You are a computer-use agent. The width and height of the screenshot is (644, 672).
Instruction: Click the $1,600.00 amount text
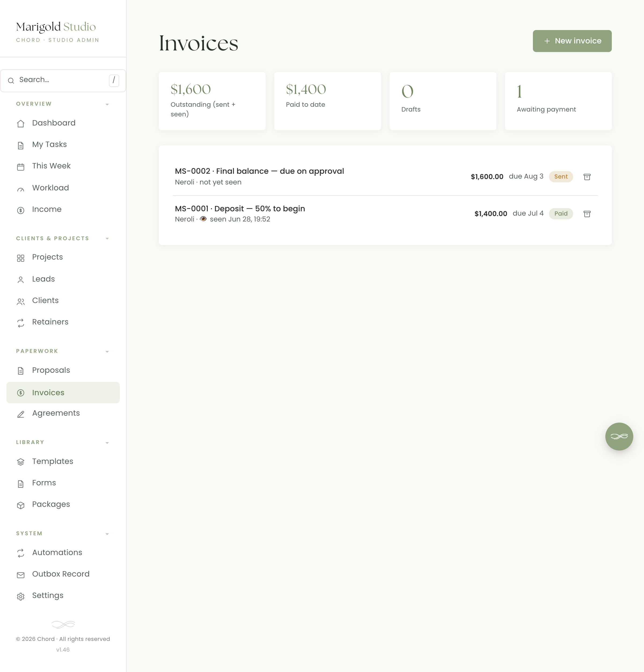487,176
